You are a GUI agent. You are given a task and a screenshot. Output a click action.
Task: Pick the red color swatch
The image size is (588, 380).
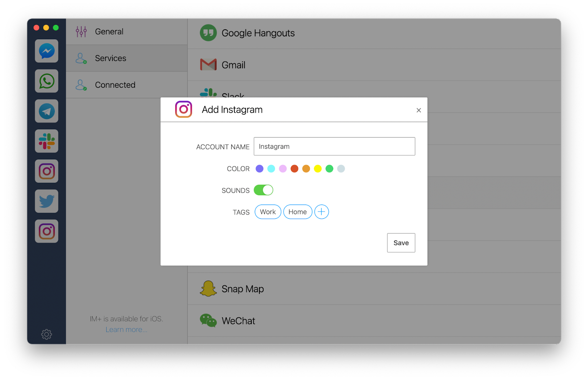point(294,169)
